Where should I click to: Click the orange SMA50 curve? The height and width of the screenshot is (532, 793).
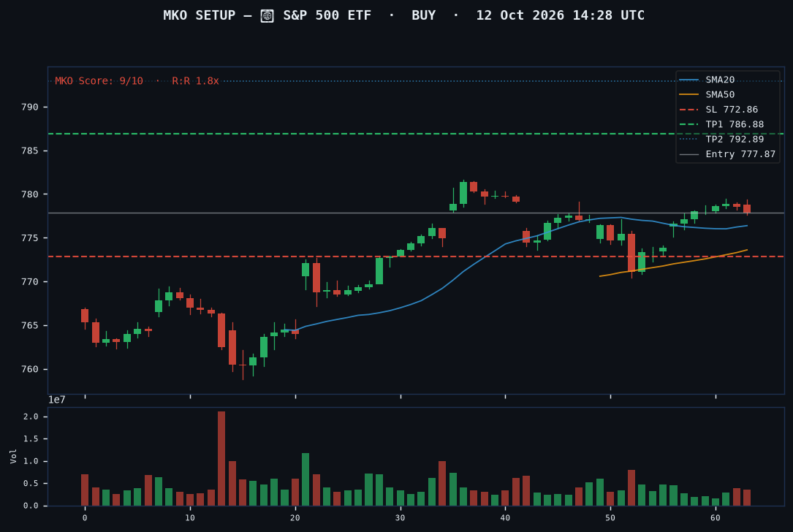pos(672,264)
